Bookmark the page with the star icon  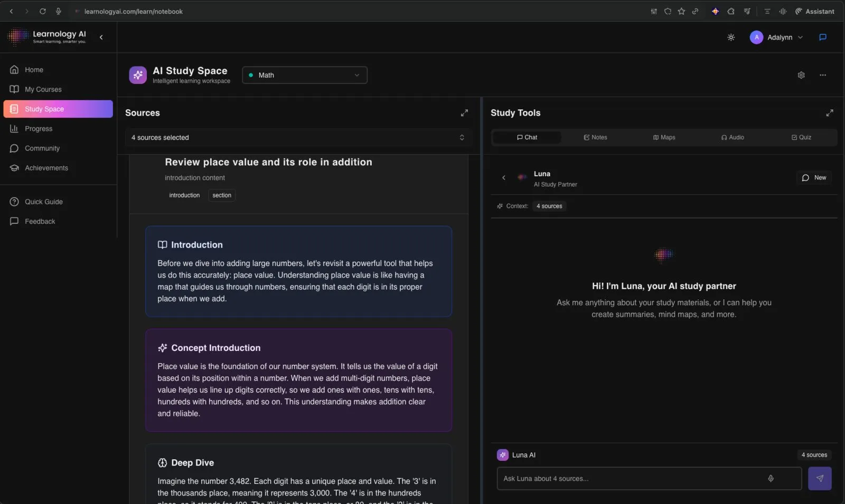681,11
